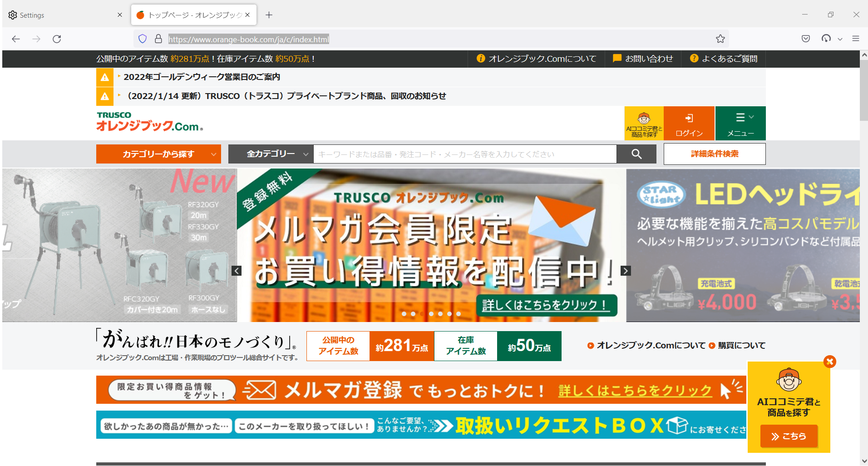Open オレンジブック.Comについて in top bar
The image size is (868, 466).
point(537,59)
